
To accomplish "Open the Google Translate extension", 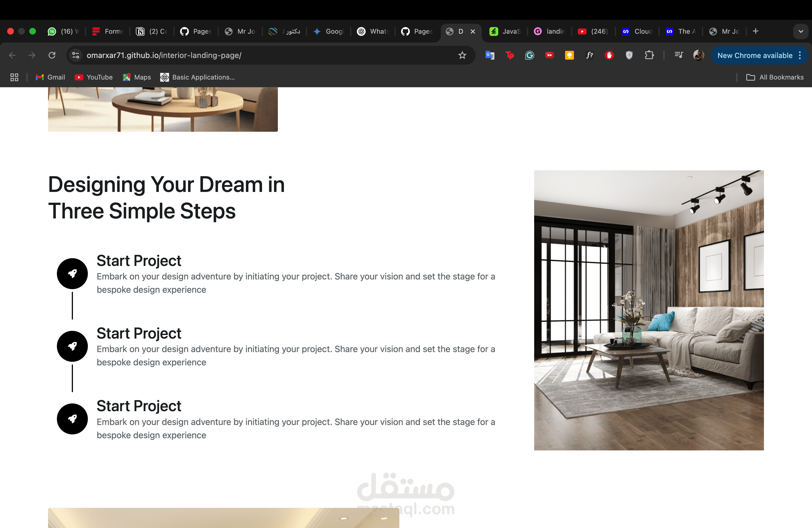I will 490,55.
